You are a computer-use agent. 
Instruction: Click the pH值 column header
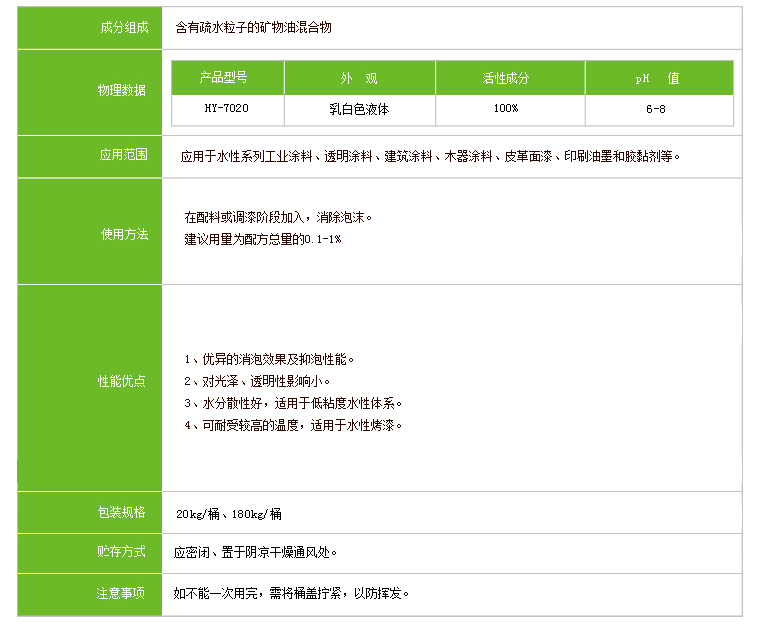[x=658, y=78]
